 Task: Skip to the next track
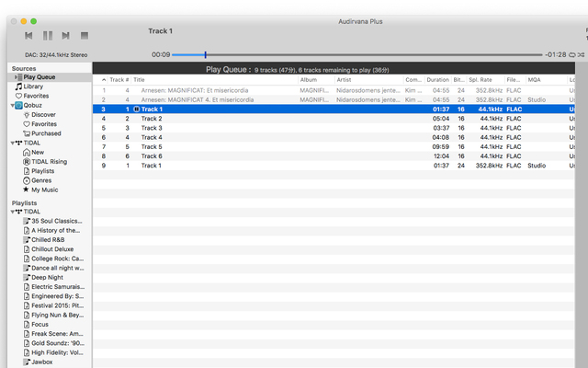pos(65,35)
